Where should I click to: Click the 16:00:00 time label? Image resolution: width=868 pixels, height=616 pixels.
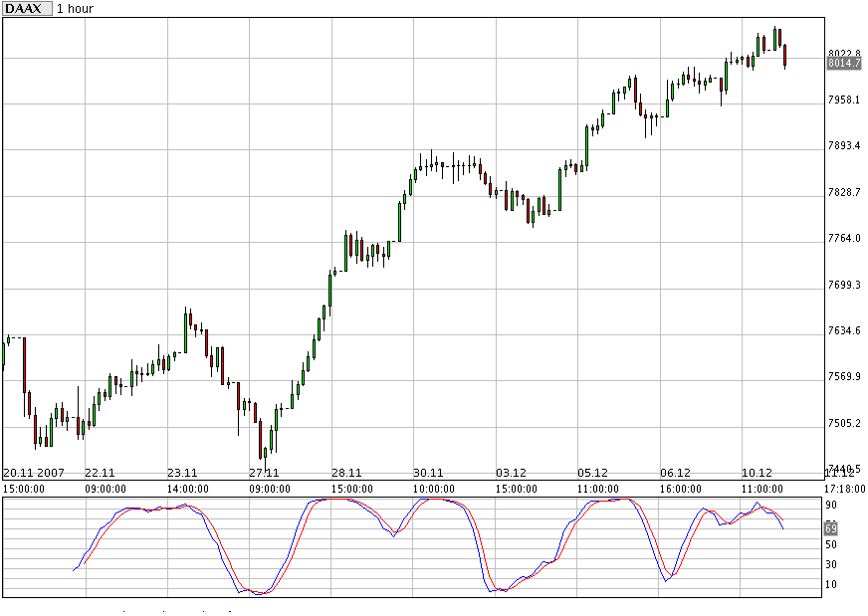tap(680, 489)
